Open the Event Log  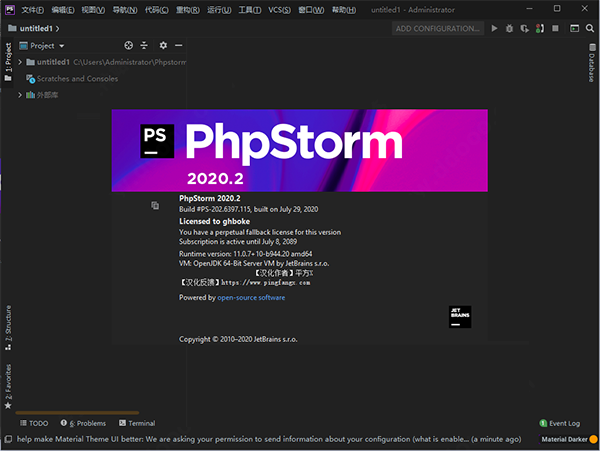coord(559,423)
